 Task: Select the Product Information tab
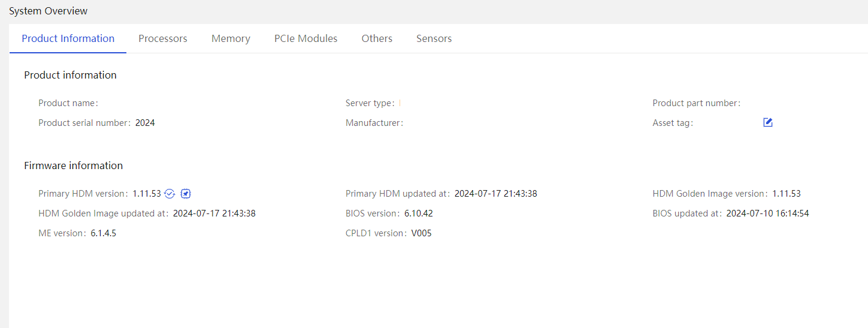pos(68,38)
